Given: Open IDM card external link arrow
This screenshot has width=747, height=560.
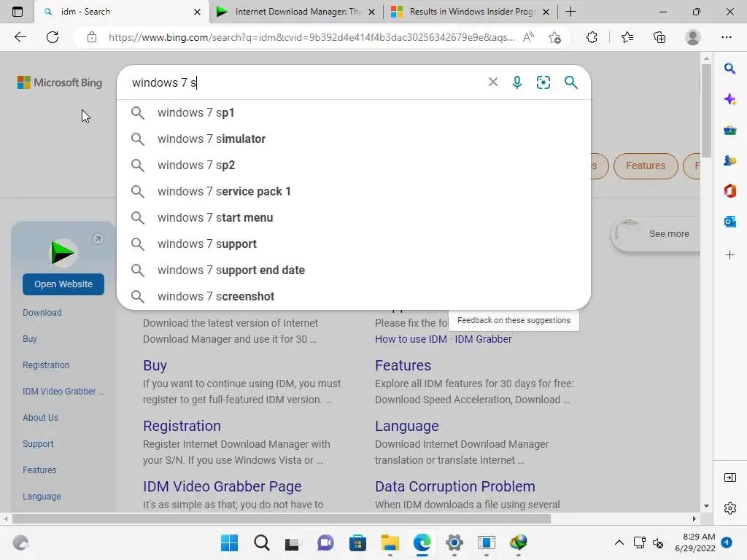Looking at the screenshot, I should coord(98,239).
